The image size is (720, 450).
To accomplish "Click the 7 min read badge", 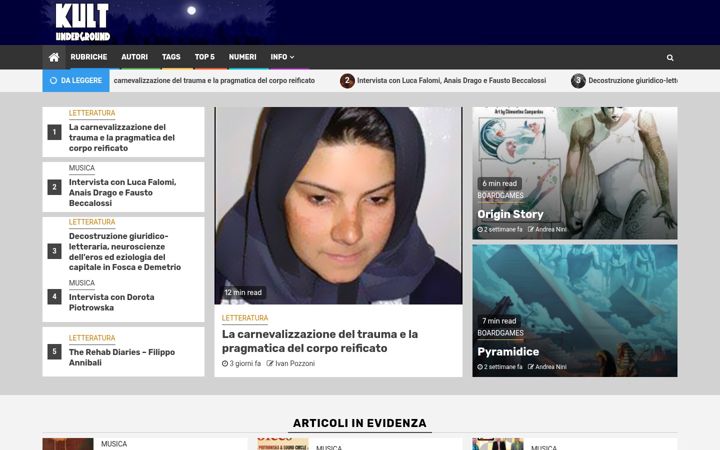I will pos(499,321).
